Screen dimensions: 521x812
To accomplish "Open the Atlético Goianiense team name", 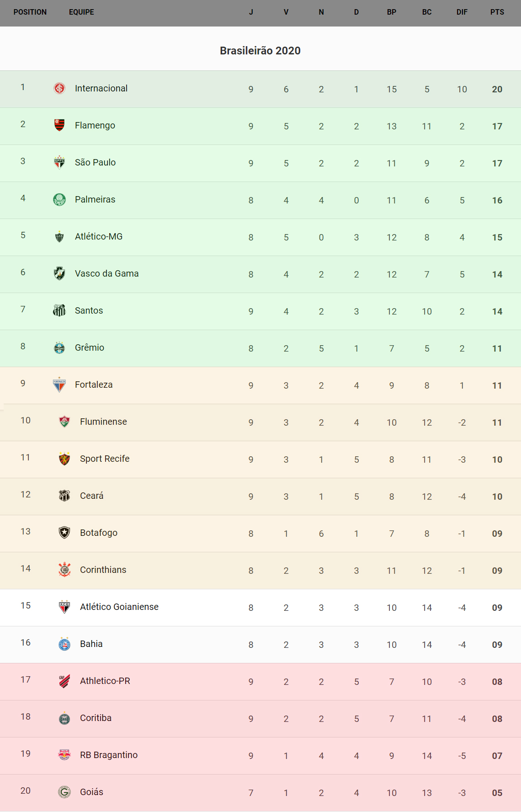I will click(x=119, y=607).
